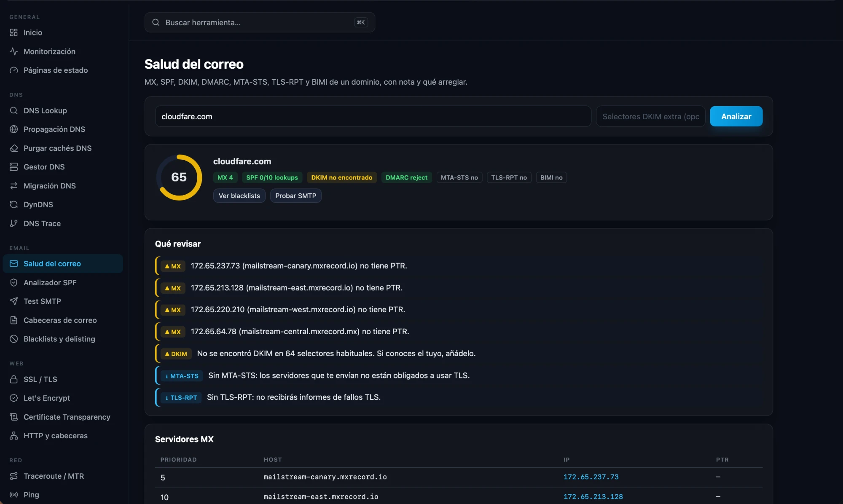Click the SSL / TLS padlock icon
This screenshot has width=843, height=504.
14,379
